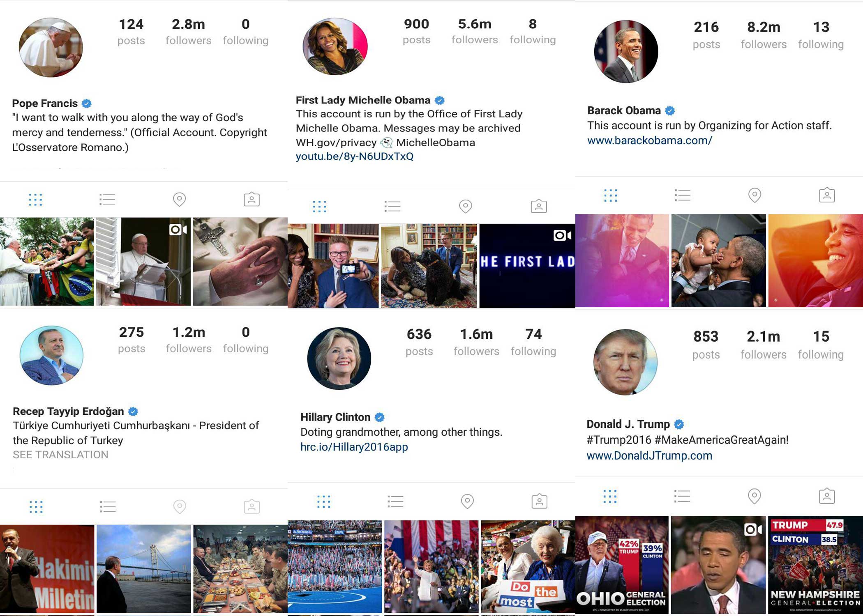Show tagged photos on Donald J. Trump profile
The image size is (863, 616).
point(827,496)
